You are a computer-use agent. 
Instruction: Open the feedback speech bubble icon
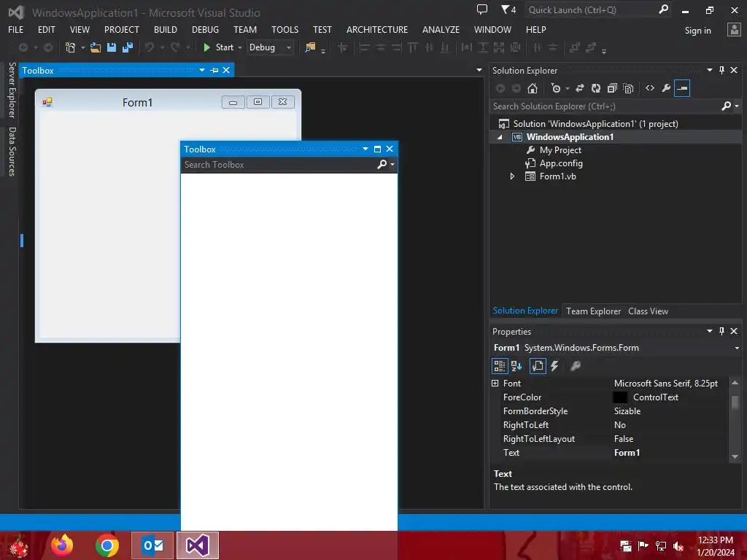482,9
